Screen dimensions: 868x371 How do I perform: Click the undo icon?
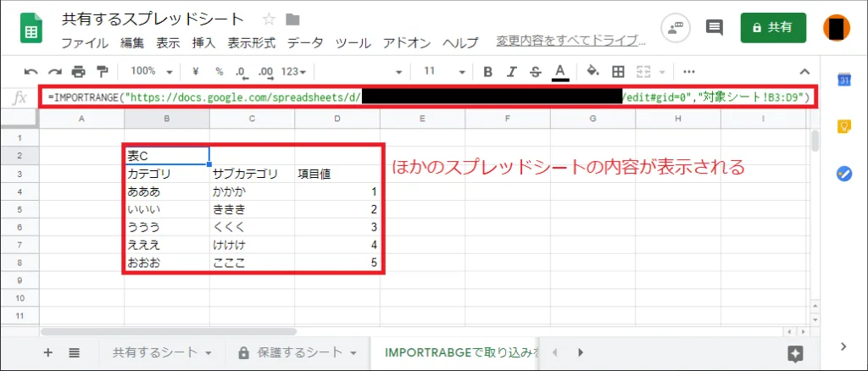coord(31,71)
